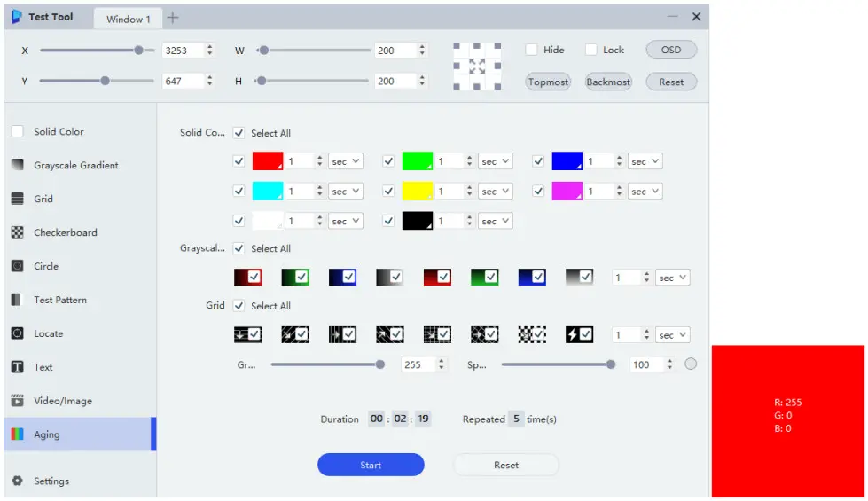The width and height of the screenshot is (868, 501).
Task: Toggle the first grid pattern with horizontal lines
Action: 247,334
